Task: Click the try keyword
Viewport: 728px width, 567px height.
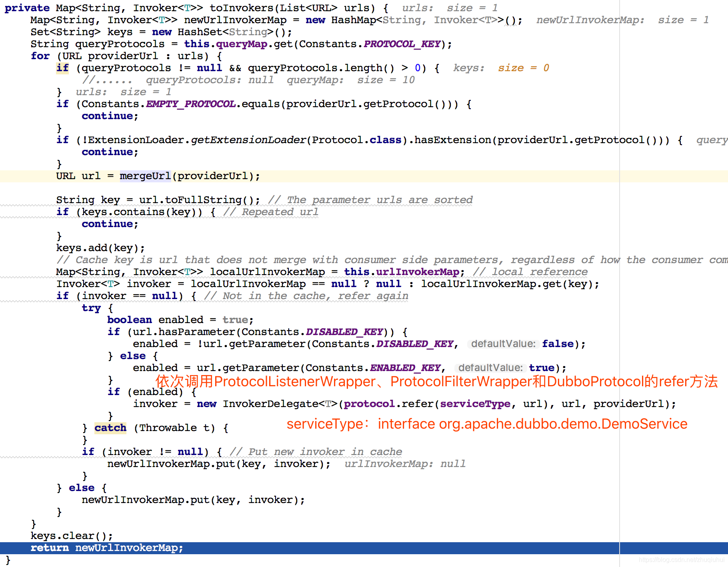Action: 91,308
